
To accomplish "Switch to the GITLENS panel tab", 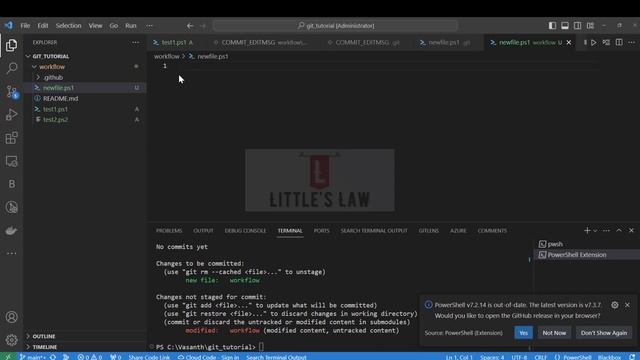I will tap(429, 231).
